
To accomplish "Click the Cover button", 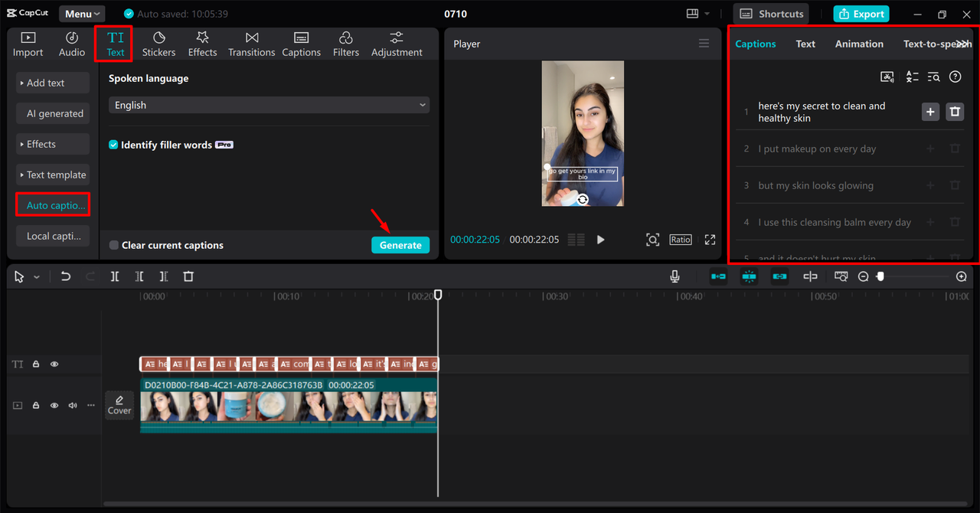I will tap(119, 405).
